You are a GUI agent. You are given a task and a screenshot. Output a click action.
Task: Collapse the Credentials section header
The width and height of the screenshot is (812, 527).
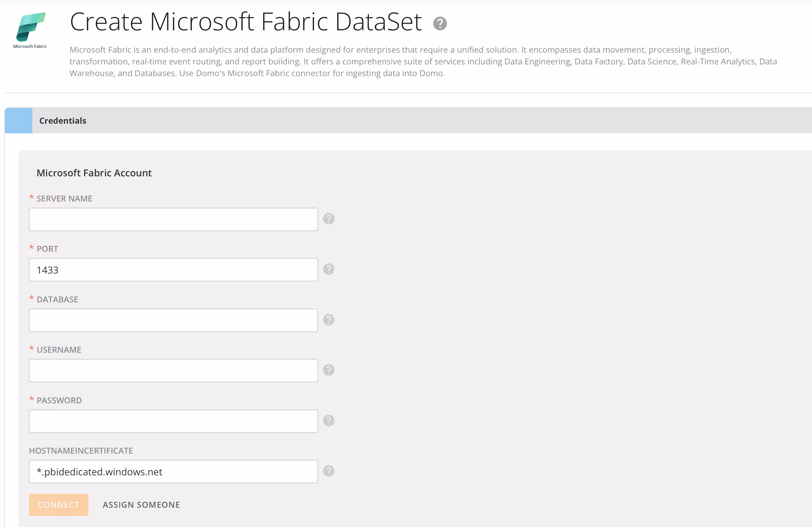[x=408, y=121]
